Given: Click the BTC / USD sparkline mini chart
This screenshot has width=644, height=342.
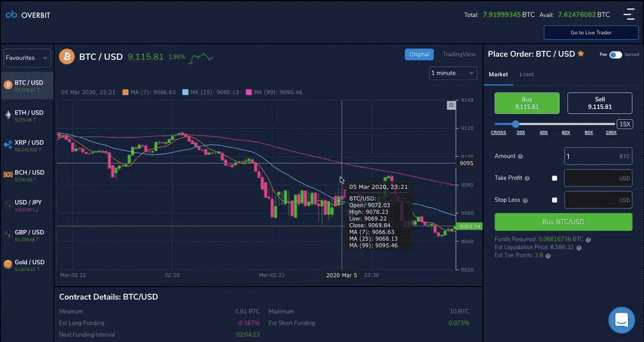Looking at the screenshot, I should (201, 58).
